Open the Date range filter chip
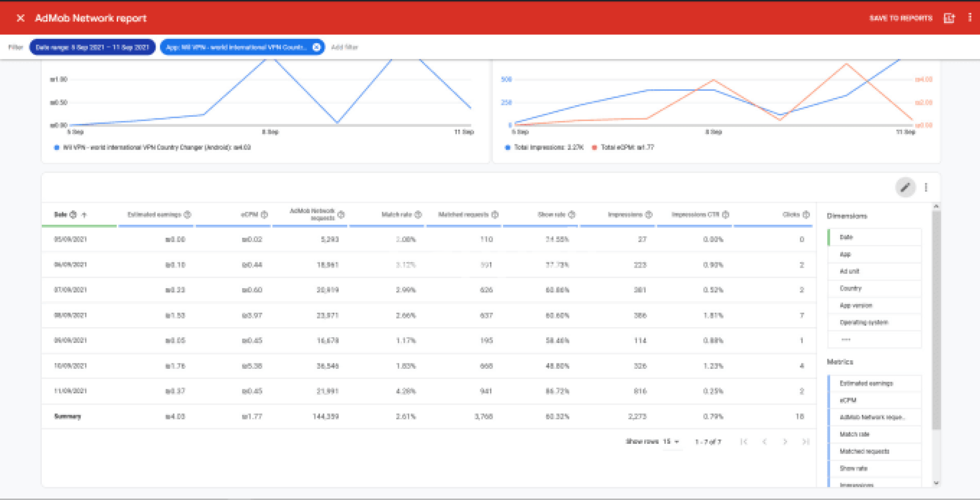 pyautogui.click(x=92, y=47)
